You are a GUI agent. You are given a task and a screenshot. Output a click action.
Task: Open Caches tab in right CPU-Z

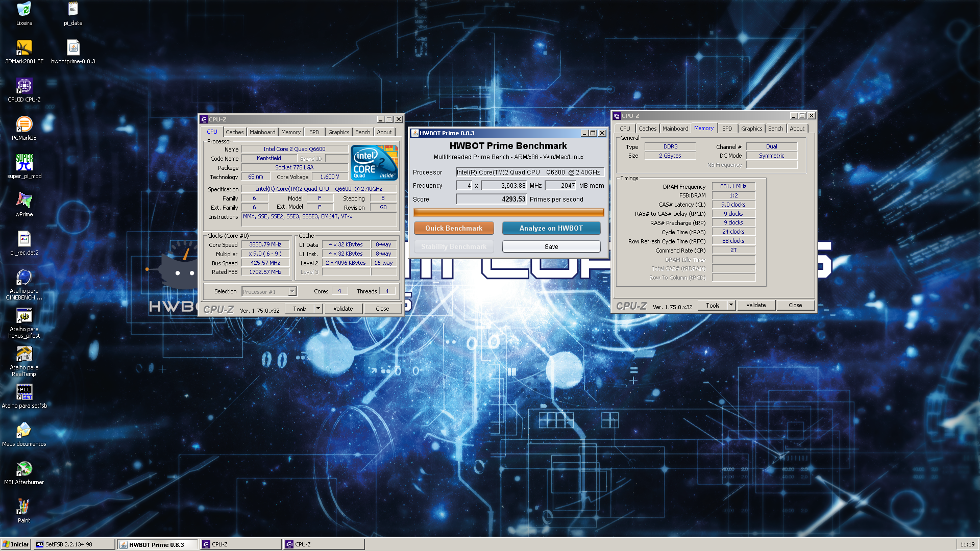pyautogui.click(x=648, y=129)
